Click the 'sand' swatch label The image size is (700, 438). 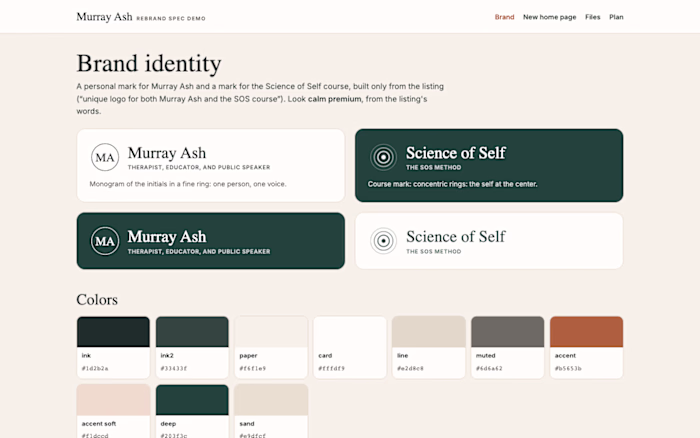tap(247, 423)
